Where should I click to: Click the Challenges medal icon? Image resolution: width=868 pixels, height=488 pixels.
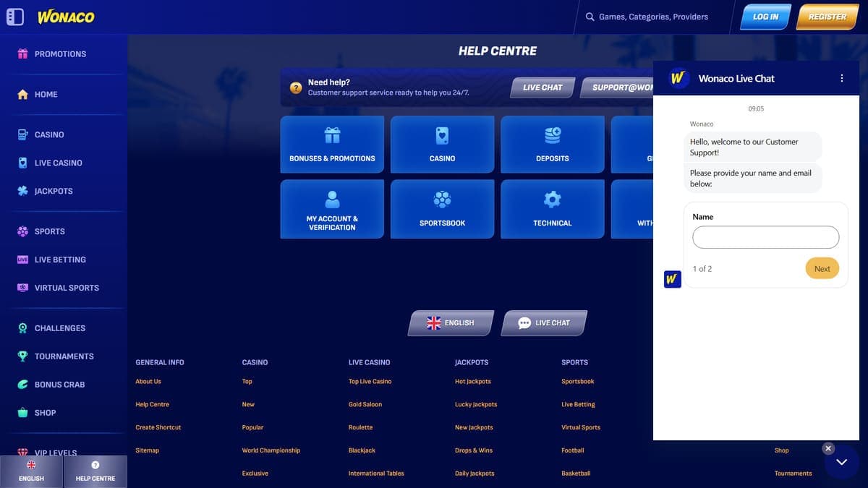click(22, 328)
